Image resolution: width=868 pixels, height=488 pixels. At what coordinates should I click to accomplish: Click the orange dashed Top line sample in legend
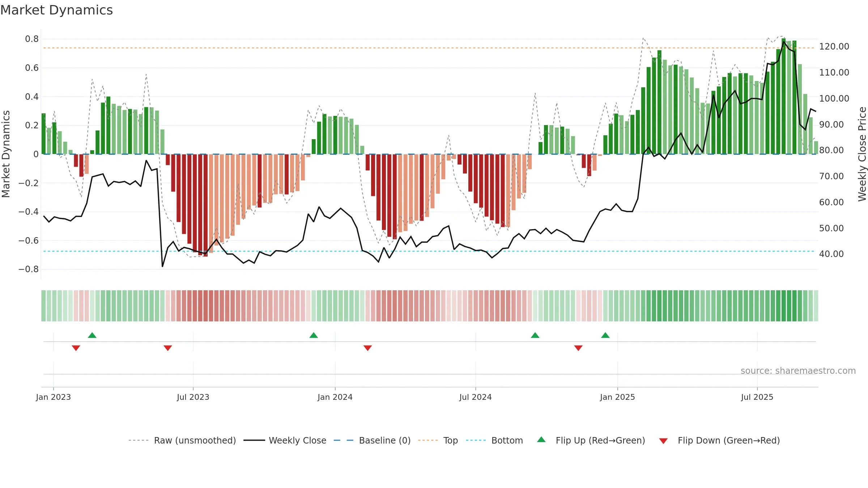click(428, 440)
